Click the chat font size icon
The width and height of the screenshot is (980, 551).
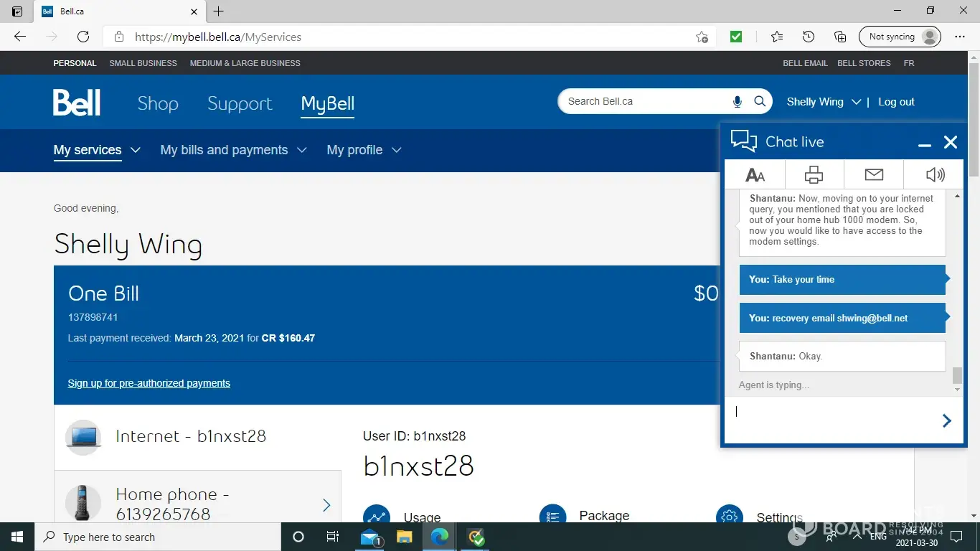755,174
